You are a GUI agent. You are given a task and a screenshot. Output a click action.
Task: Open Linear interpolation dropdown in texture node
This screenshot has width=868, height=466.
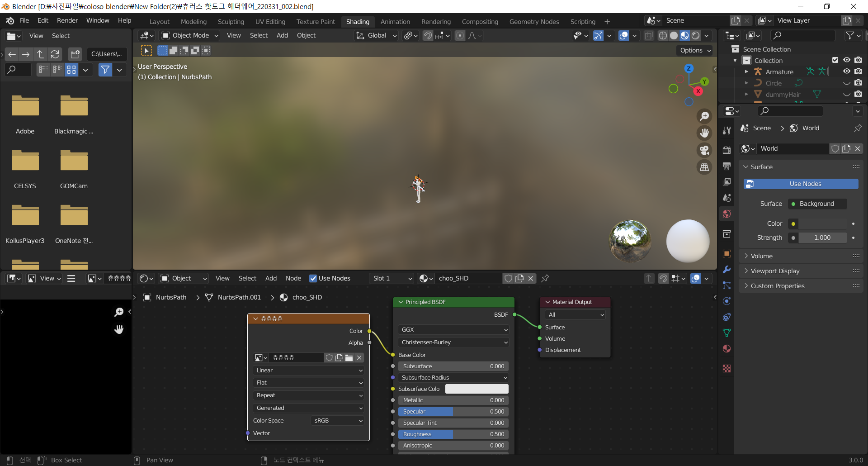tap(309, 370)
